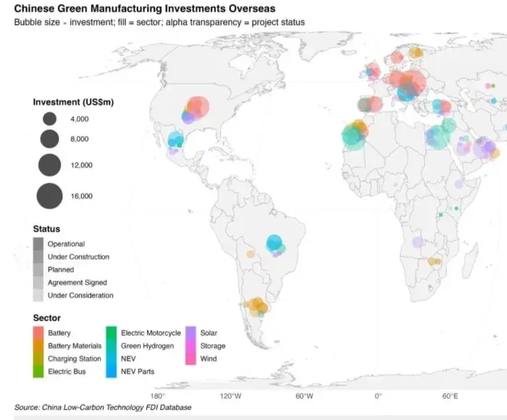Click the '60°W' longitude axis label
Image resolution: width=507 pixels, height=420 pixels.
point(304,396)
